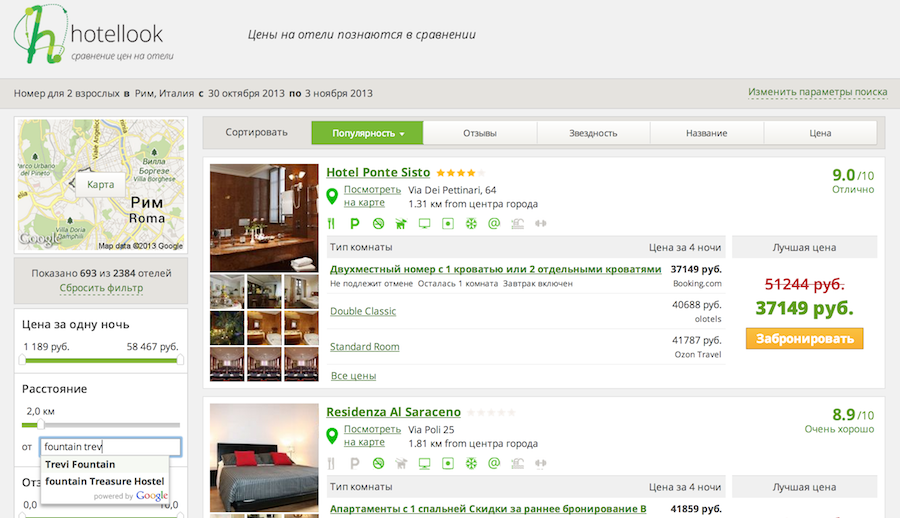Click the safe icon for Residenza Al Saraceno
The width and height of the screenshot is (900, 518).
448,463
